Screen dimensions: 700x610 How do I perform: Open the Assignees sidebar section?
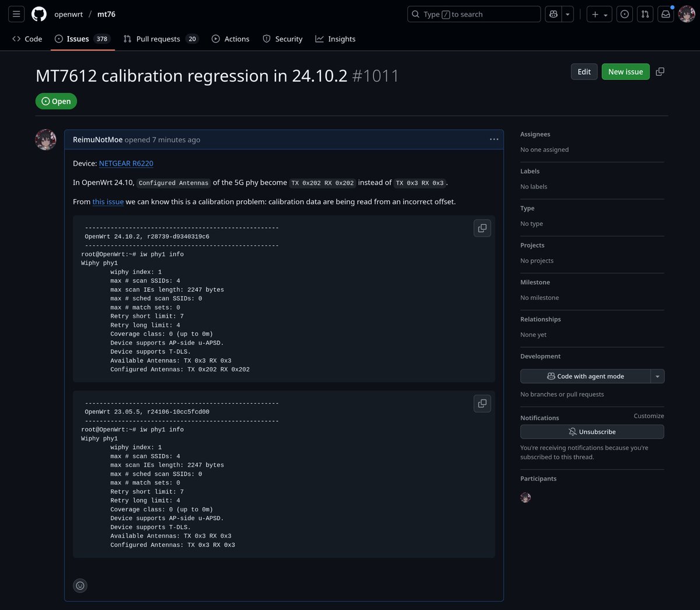[535, 134]
